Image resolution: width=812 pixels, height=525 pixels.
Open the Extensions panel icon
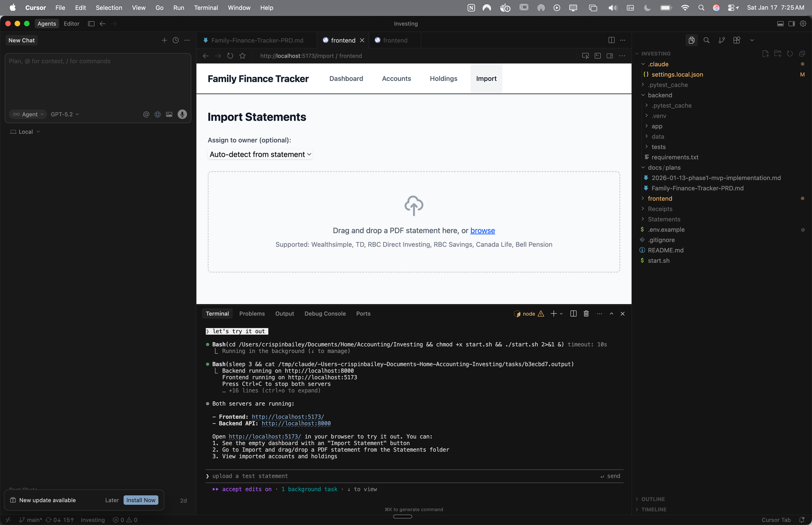pos(737,40)
